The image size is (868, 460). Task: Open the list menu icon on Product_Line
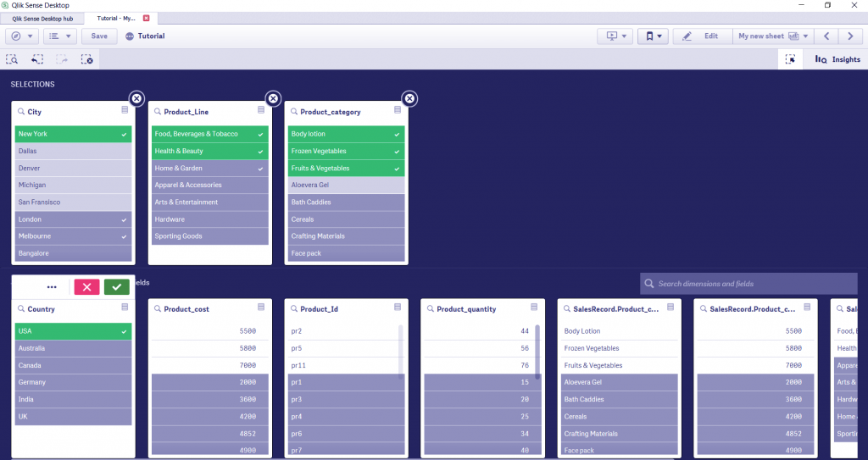(x=261, y=110)
